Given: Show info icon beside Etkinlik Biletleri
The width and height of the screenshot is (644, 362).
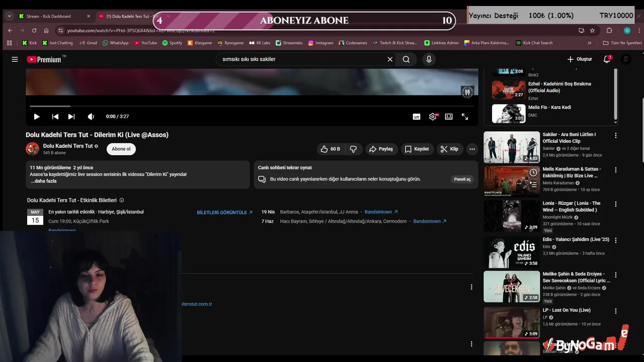Looking at the screenshot, I should click(122, 200).
